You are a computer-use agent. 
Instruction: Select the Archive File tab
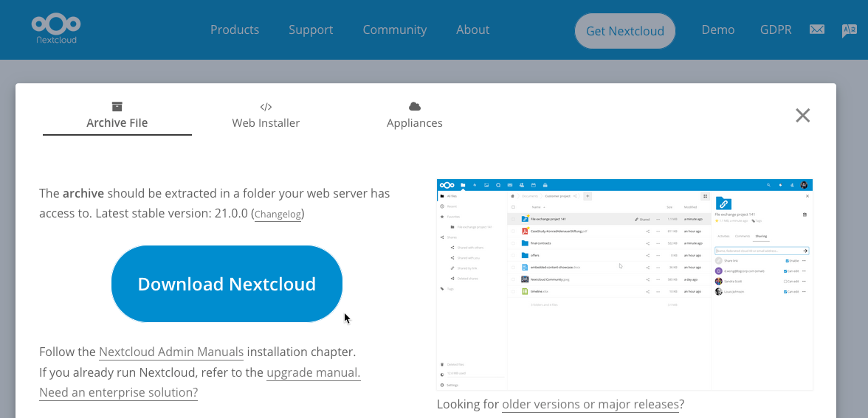[x=117, y=116]
